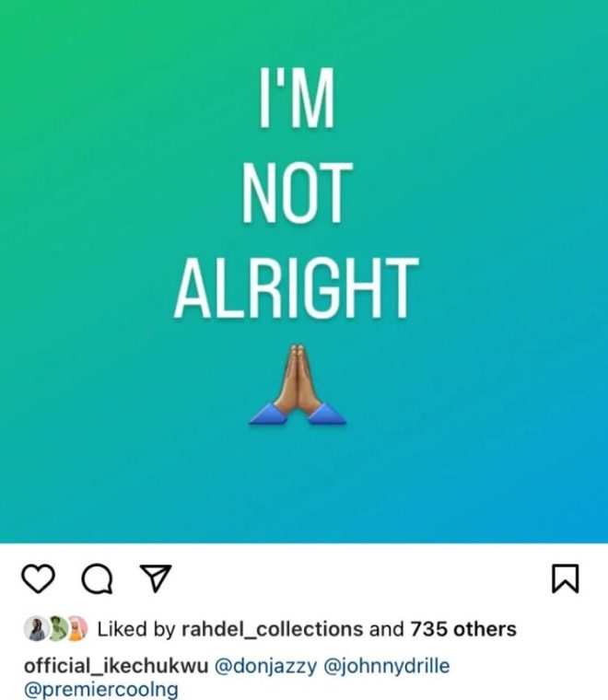Like the post with the heart icon
The width and height of the screenshot is (608, 700).
[39, 578]
